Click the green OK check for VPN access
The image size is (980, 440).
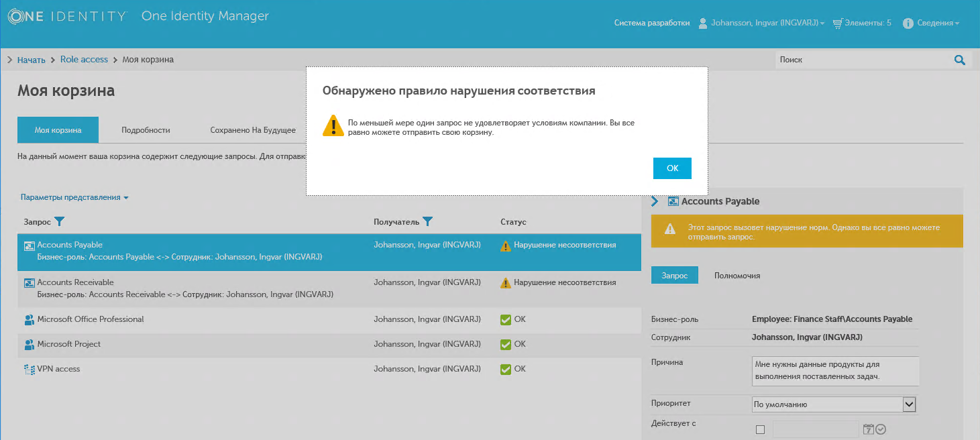pos(506,370)
